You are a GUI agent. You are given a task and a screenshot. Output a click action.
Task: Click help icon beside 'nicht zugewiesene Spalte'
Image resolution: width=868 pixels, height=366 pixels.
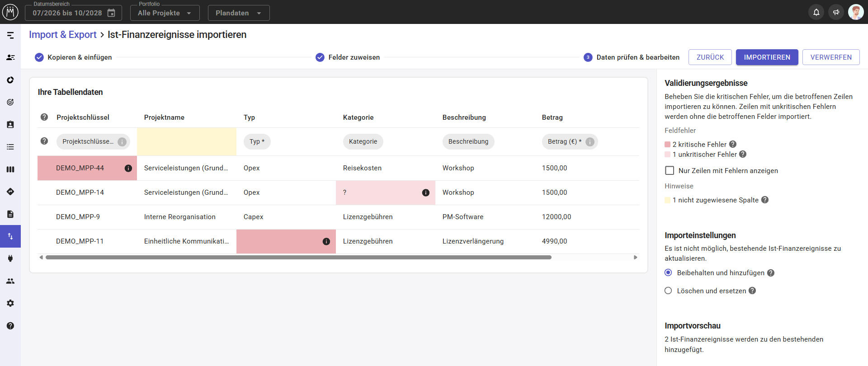click(x=765, y=200)
